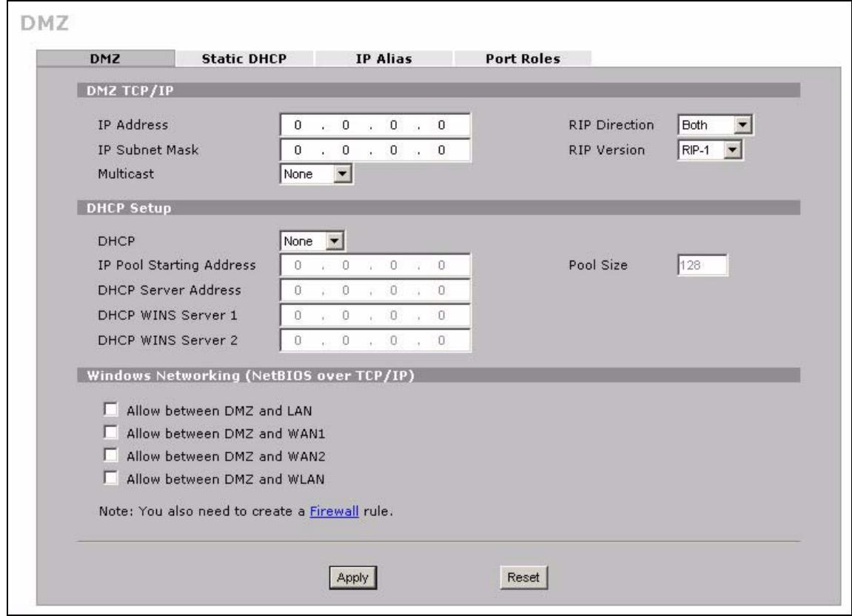The width and height of the screenshot is (852, 616).
Task: Enable Allow between DMZ and WAN2
Action: 110,455
